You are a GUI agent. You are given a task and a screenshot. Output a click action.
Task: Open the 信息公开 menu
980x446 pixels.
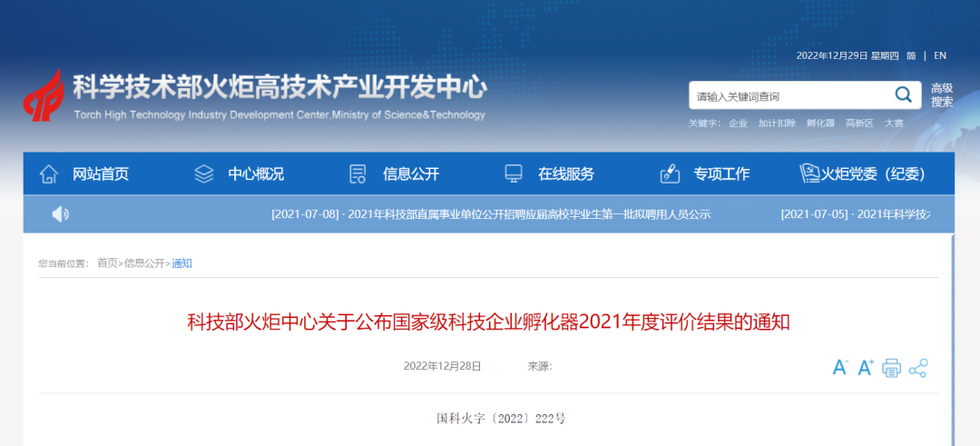pos(411,173)
